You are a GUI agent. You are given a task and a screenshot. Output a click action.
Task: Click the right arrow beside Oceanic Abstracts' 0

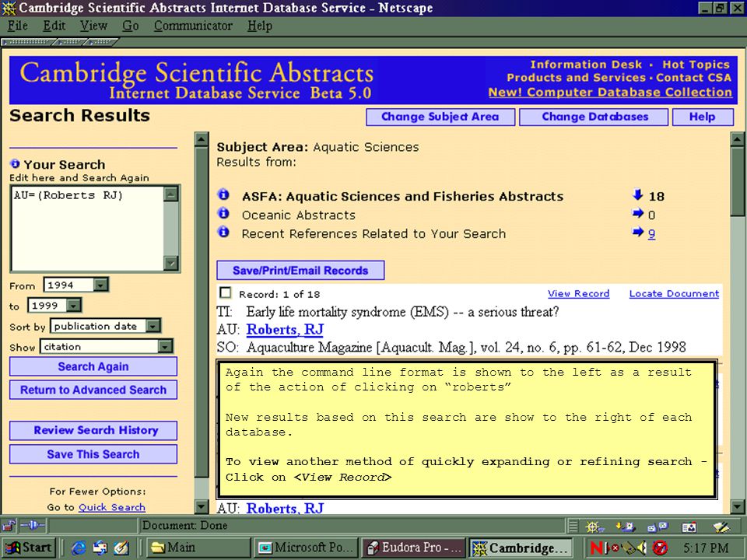point(638,213)
